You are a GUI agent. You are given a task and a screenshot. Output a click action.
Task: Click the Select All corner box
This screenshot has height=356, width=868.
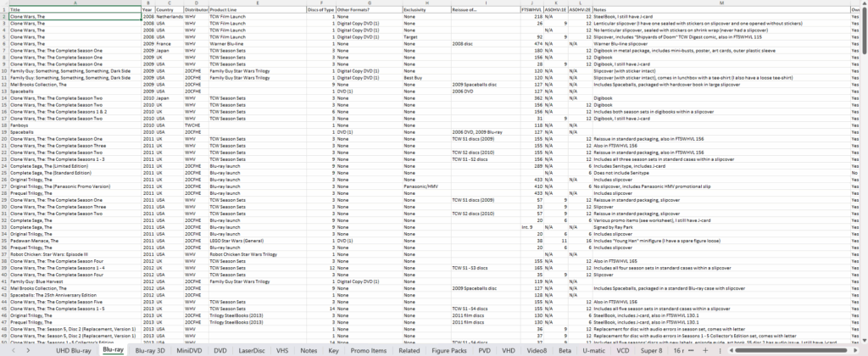point(3,3)
